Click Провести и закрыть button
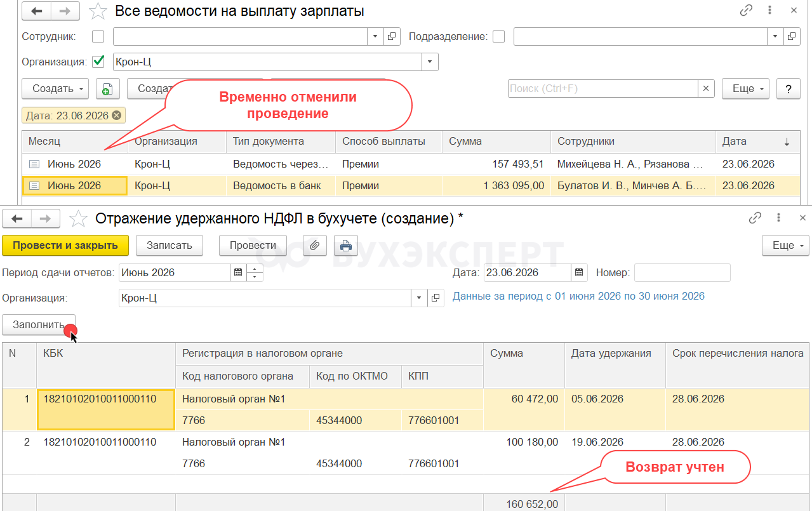This screenshot has height=511, width=812. (x=65, y=245)
